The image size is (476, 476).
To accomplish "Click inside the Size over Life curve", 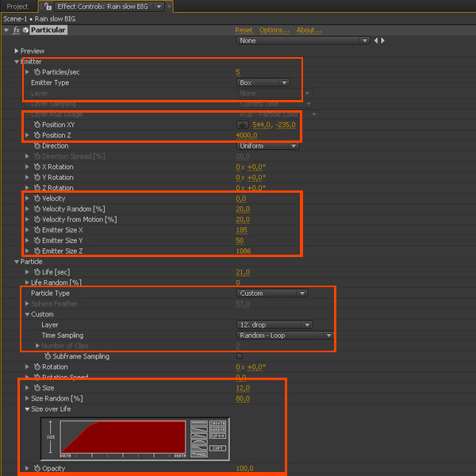I will click(123, 437).
